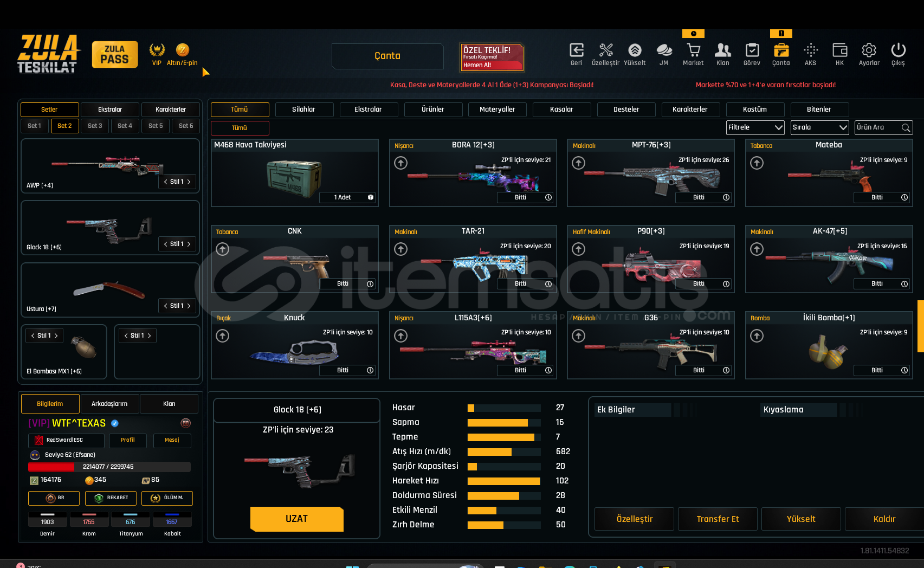Switch to Materyaller tab
The width and height of the screenshot is (924, 568).
click(x=497, y=109)
